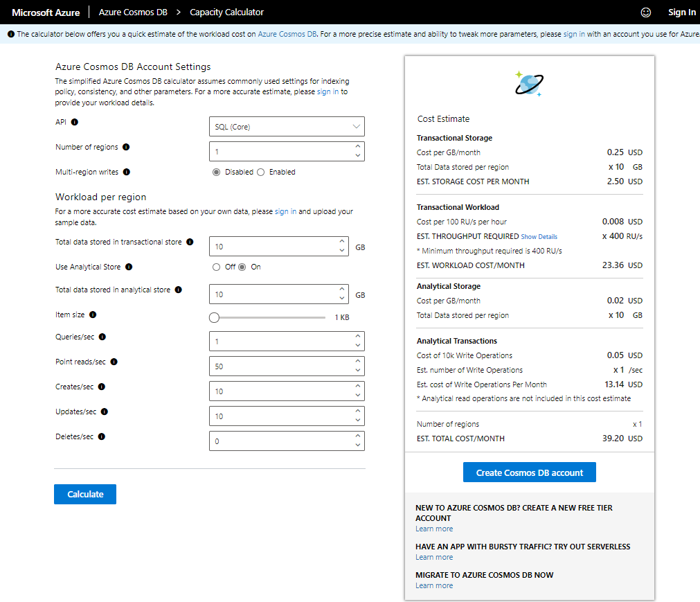Click the info icon beside Number of regions

tap(126, 147)
